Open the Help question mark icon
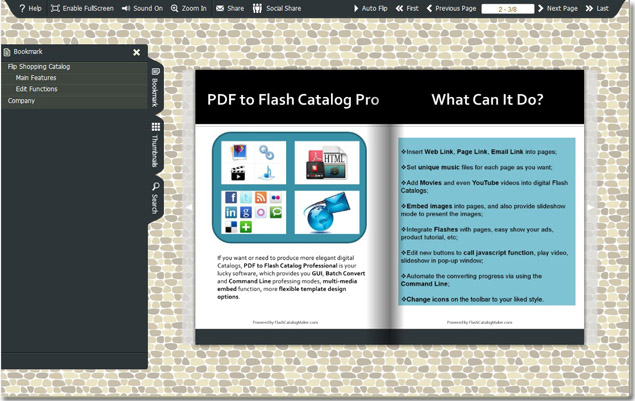This screenshot has width=635, height=401. 23,8
